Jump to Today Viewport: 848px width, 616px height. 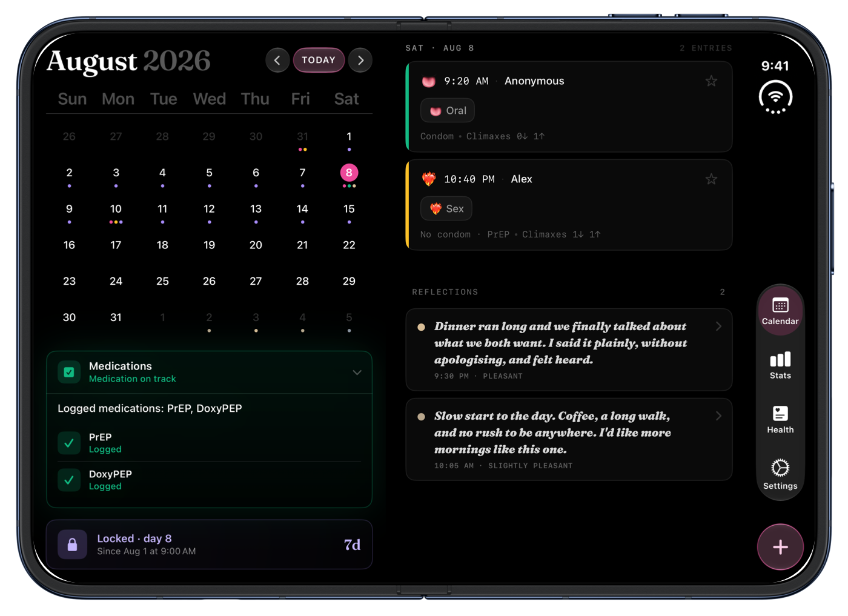[319, 60]
